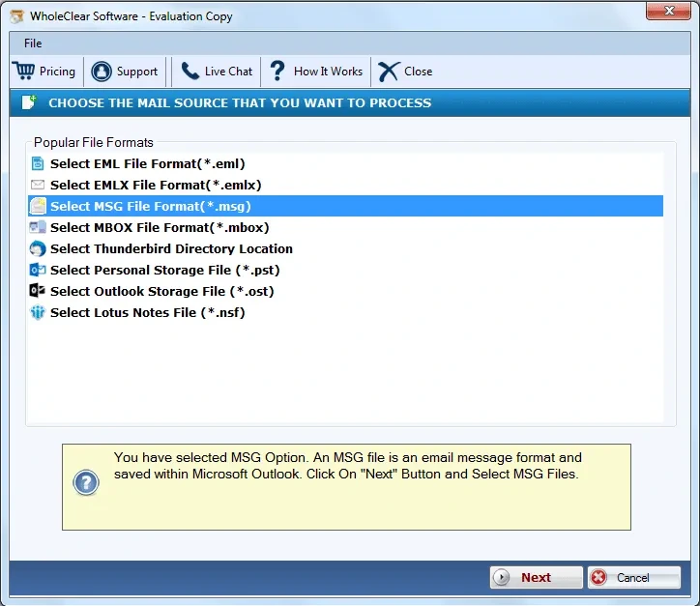Open How It Works from the toolbar
The image size is (700, 606).
[316, 72]
